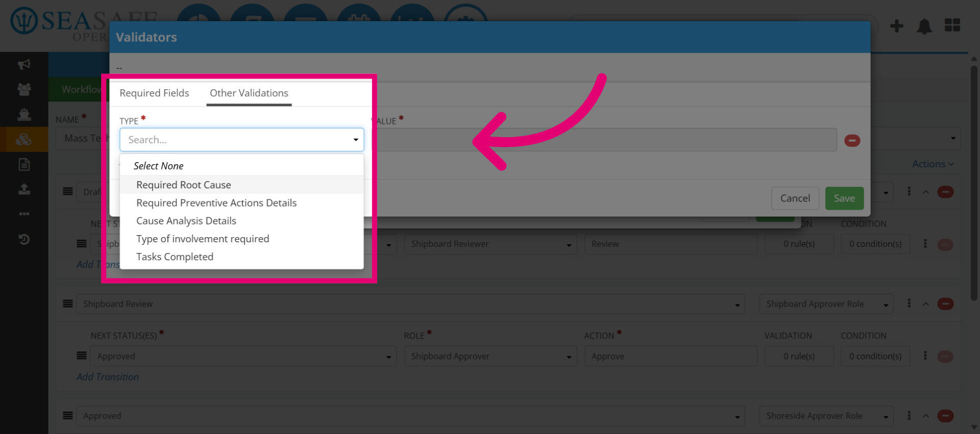
Task: Remove the validator row with red minus
Action: coord(852,140)
